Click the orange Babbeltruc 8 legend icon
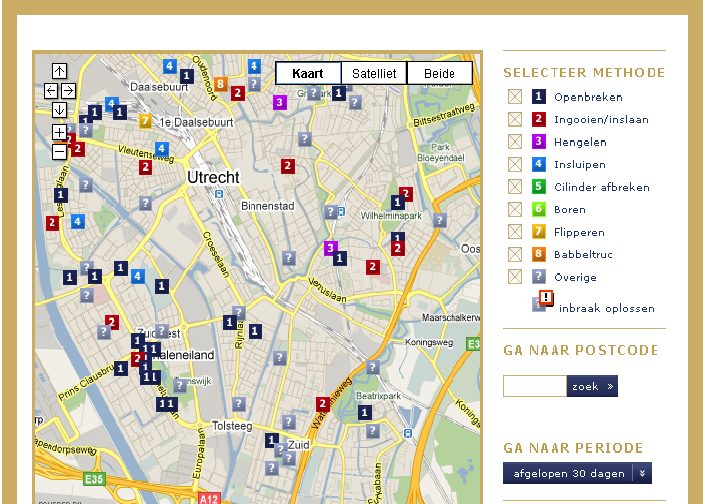 point(539,254)
